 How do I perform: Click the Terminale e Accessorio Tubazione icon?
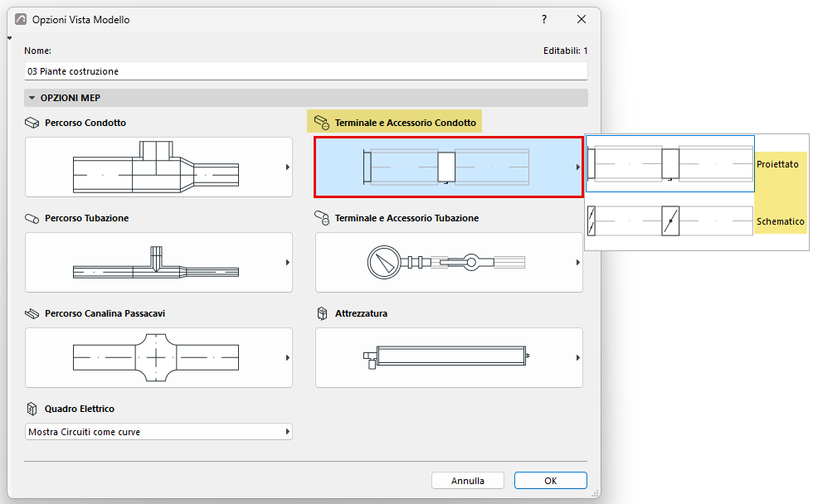click(322, 218)
